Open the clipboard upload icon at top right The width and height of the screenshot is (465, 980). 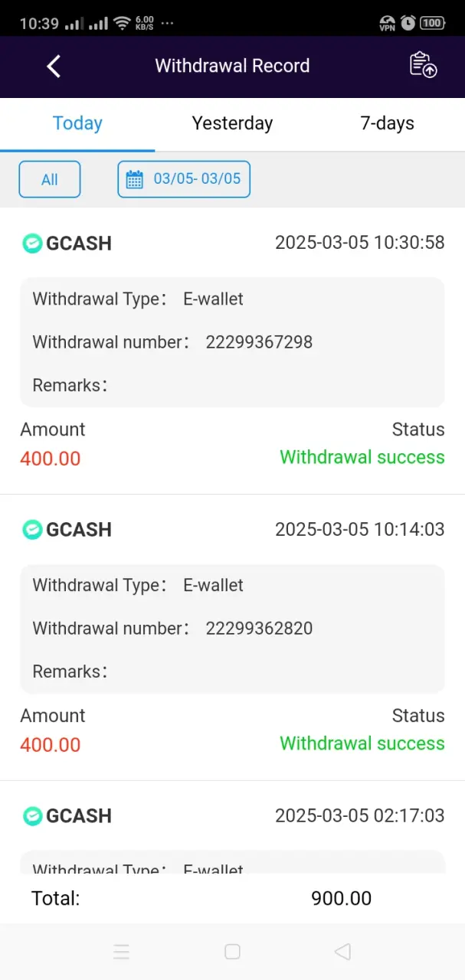(423, 65)
